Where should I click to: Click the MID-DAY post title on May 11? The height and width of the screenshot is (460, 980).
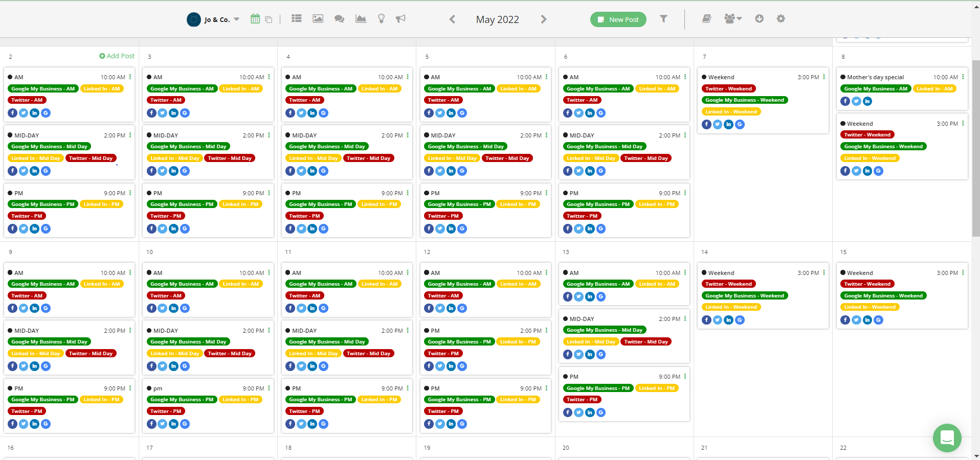pyautogui.click(x=304, y=331)
